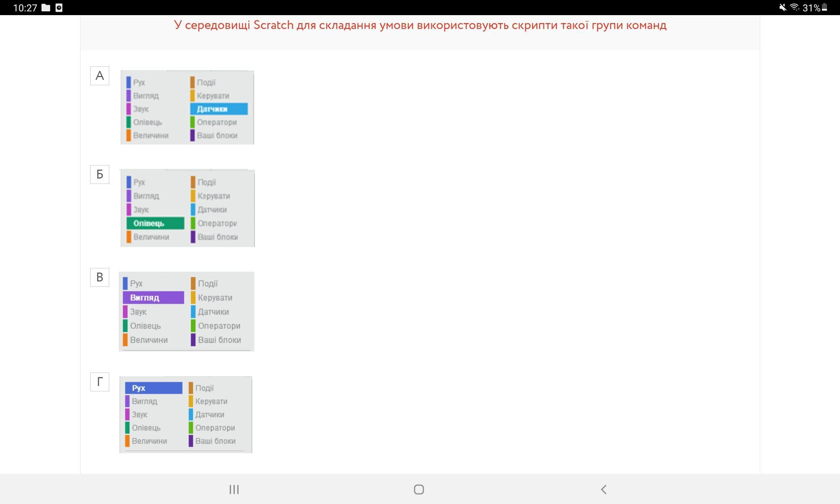Click Оператори label in image А

tap(217, 122)
